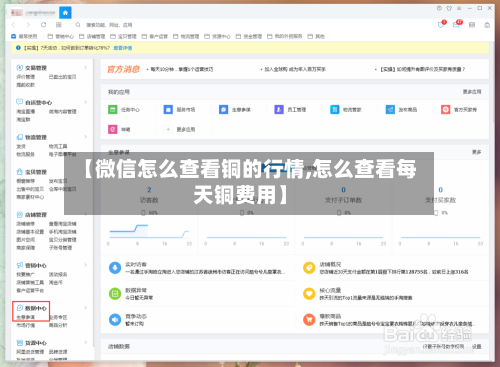
Task: Click the yellow 店铺概况 tag icon
Action: point(309,268)
